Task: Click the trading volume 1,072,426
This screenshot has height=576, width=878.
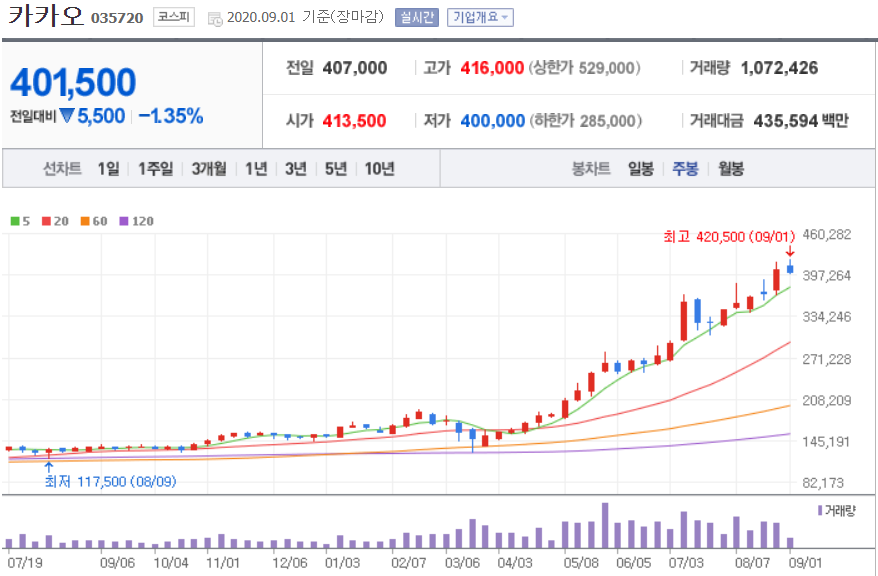Action: click(x=779, y=68)
